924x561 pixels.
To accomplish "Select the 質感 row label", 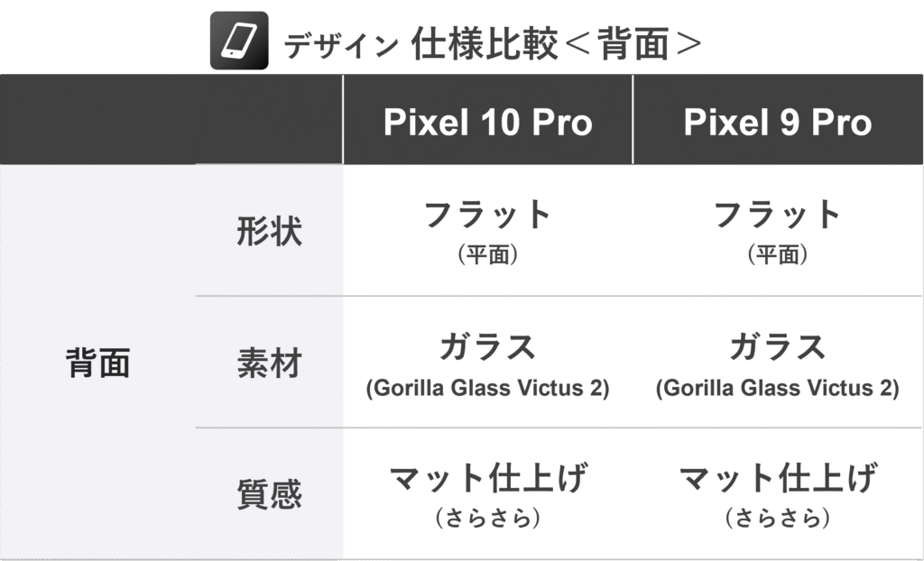I will 269,494.
